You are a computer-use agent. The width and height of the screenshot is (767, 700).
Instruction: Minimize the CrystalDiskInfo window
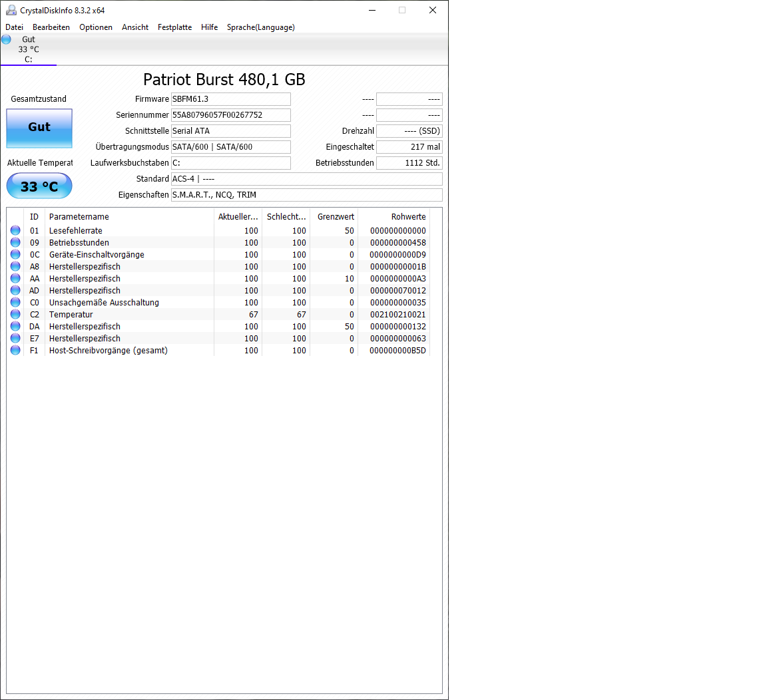coord(372,10)
